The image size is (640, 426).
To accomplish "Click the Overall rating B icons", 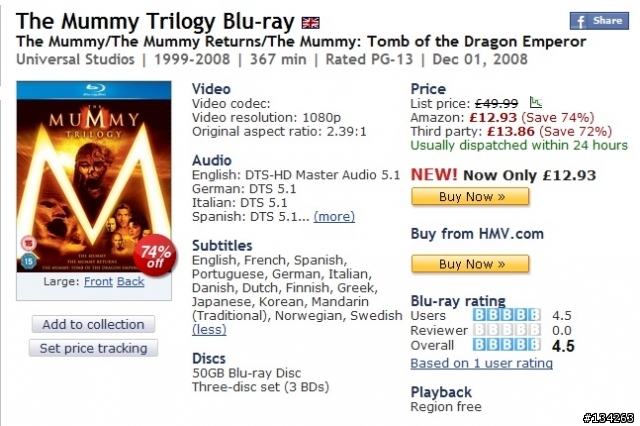I will click(x=507, y=345).
